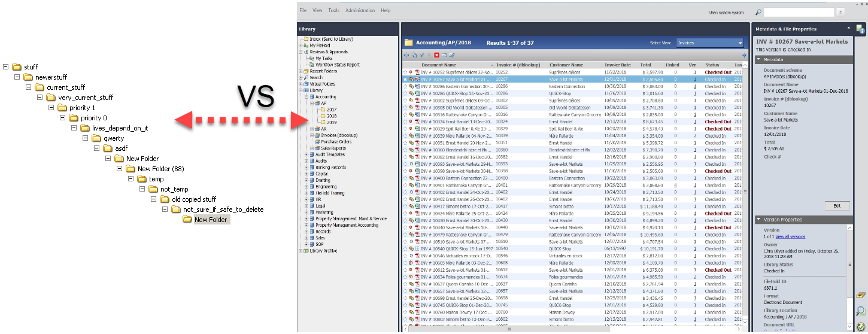Click PDF file icon on INV # 10324 row
Viewport: 868px width, 334px height.
(417, 122)
